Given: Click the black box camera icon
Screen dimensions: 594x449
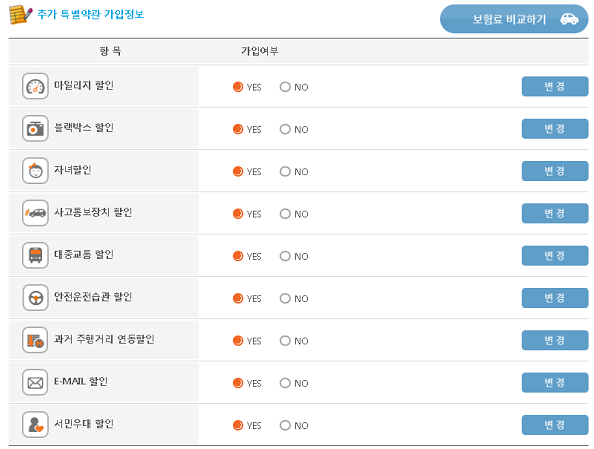Looking at the screenshot, I should [x=35, y=128].
